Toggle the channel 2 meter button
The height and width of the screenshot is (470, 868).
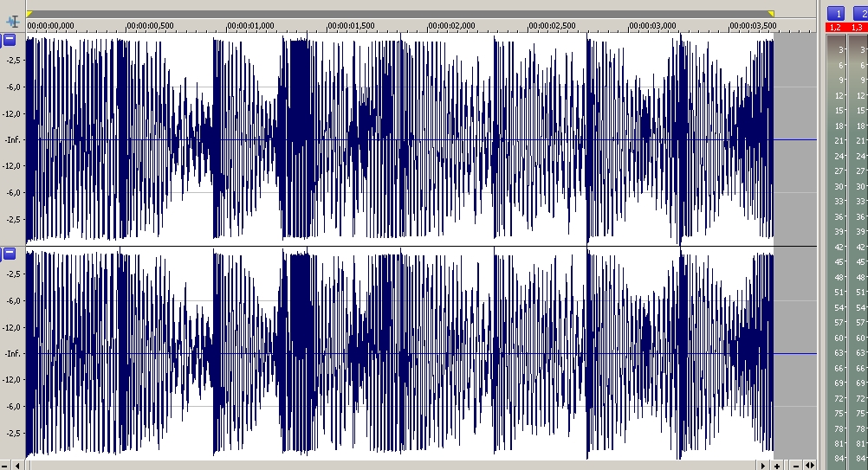[x=860, y=13]
